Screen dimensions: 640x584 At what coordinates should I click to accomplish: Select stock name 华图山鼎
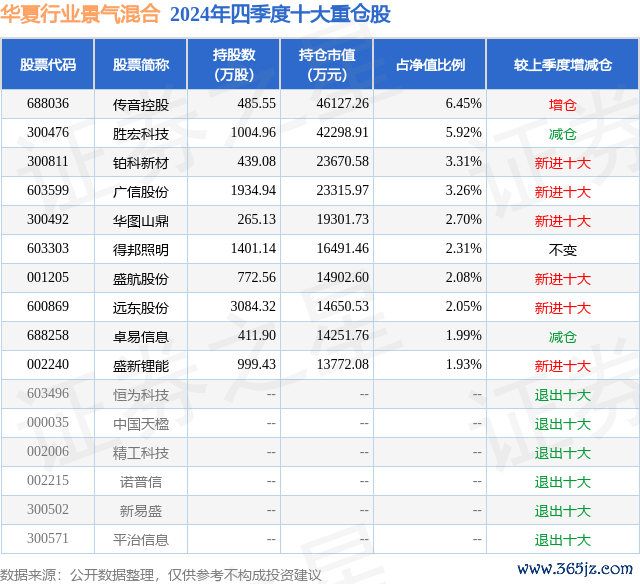click(141, 221)
